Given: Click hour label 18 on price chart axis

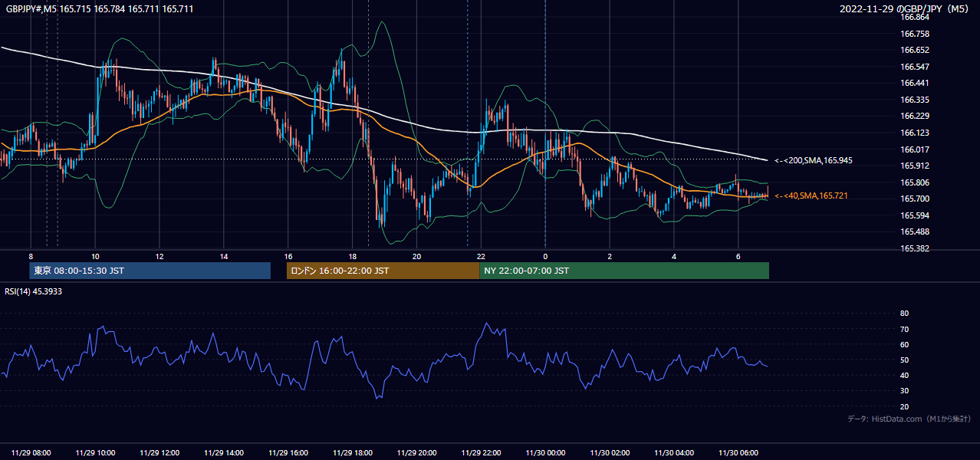Looking at the screenshot, I should click(352, 256).
